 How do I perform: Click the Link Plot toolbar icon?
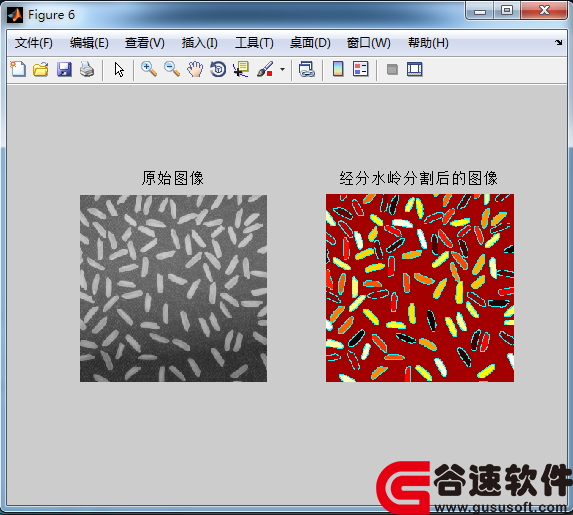[307, 69]
